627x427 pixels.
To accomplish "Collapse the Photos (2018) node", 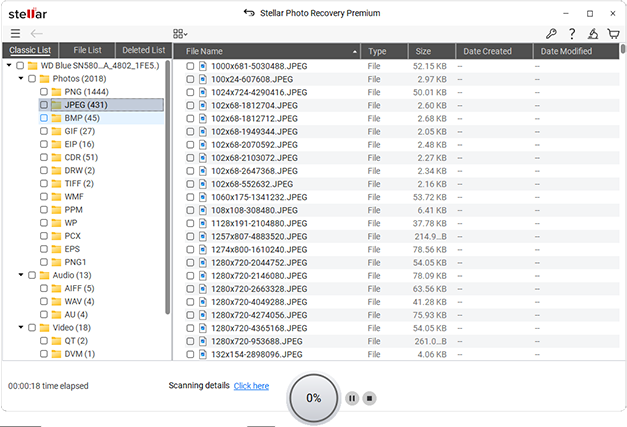I will coord(21,78).
